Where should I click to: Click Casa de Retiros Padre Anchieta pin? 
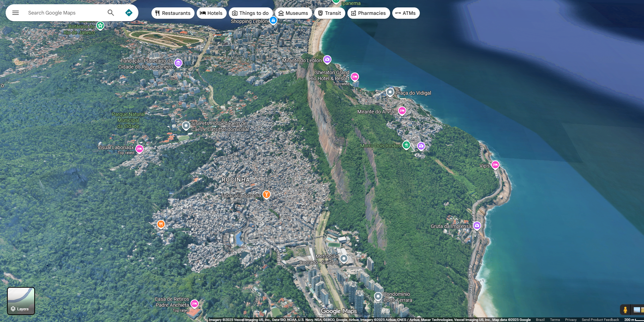(x=195, y=304)
